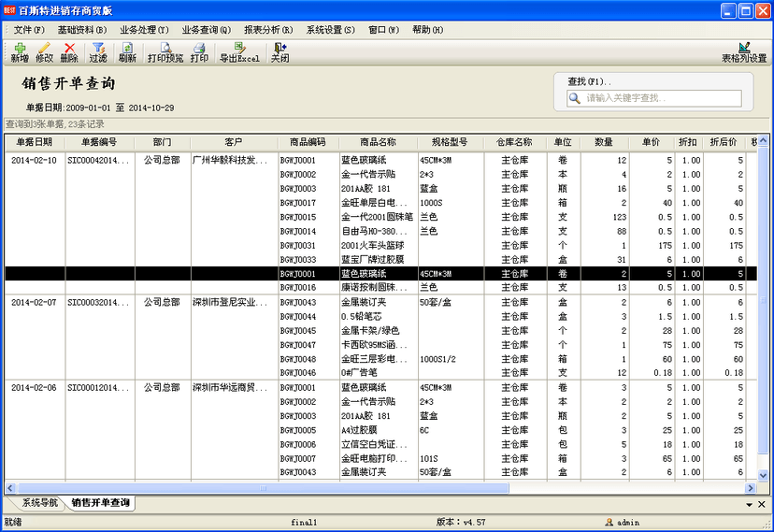Click horizontal scrollbar left arrow
This screenshot has height=532, width=774.
point(10,488)
